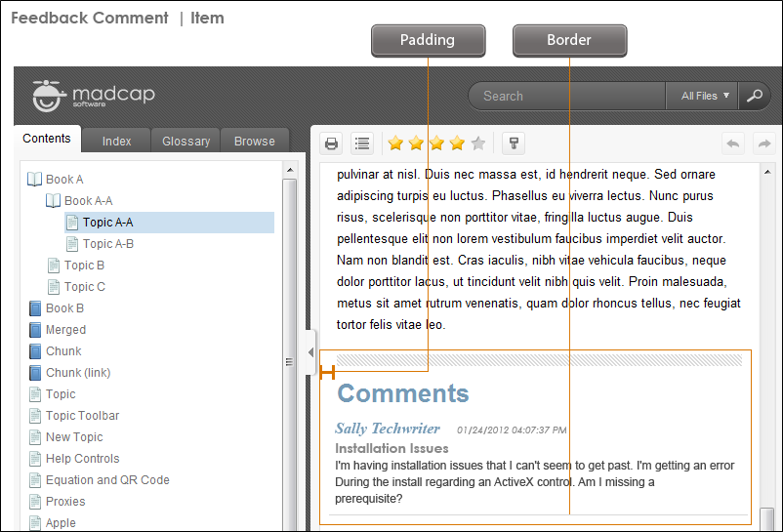Click contents pane scroll up arrow

point(290,170)
